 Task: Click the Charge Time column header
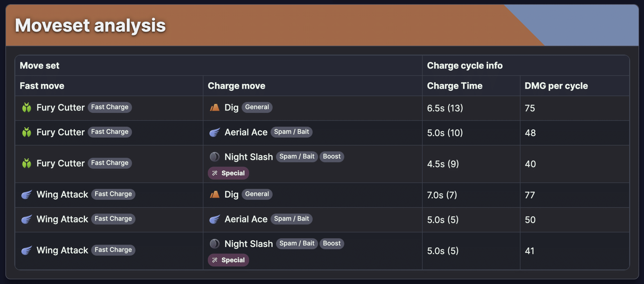[455, 86]
